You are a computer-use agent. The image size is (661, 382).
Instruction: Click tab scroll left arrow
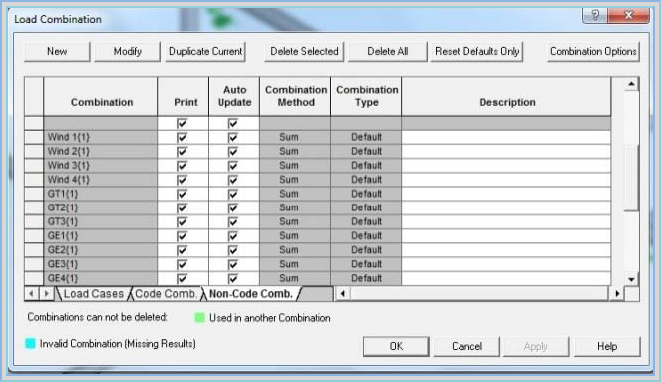31,293
